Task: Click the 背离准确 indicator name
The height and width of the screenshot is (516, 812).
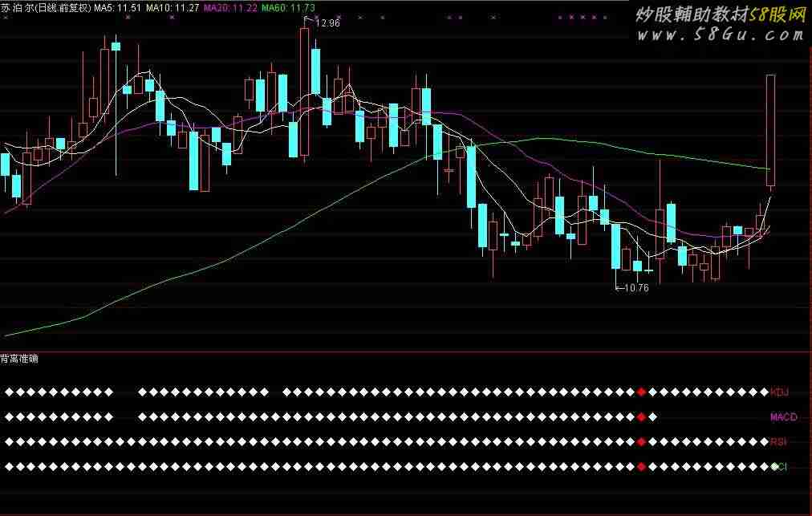Action: (x=19, y=359)
